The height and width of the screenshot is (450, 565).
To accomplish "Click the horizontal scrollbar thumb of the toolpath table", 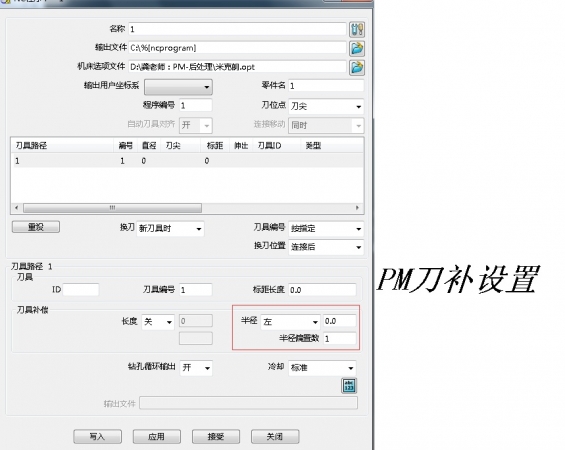I will pyautogui.click(x=112, y=208).
